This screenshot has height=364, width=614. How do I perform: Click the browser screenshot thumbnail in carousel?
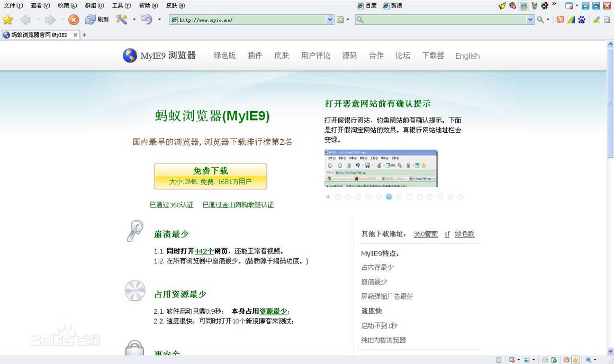tap(381, 168)
